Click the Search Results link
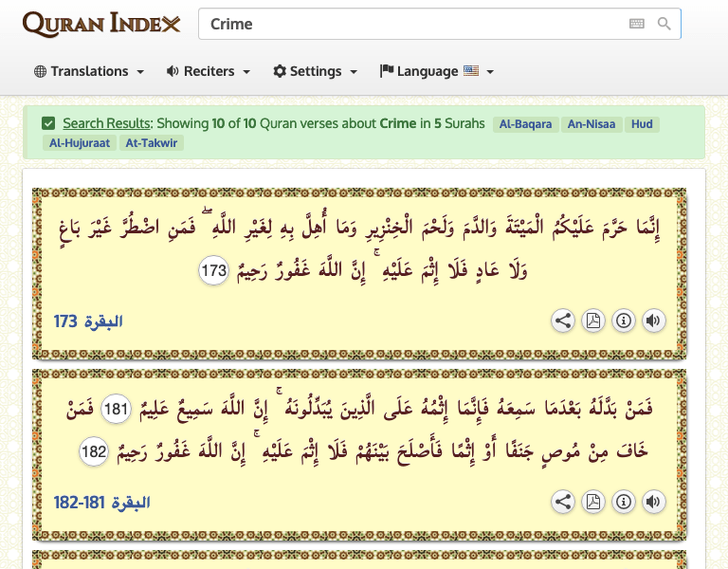 (x=106, y=123)
